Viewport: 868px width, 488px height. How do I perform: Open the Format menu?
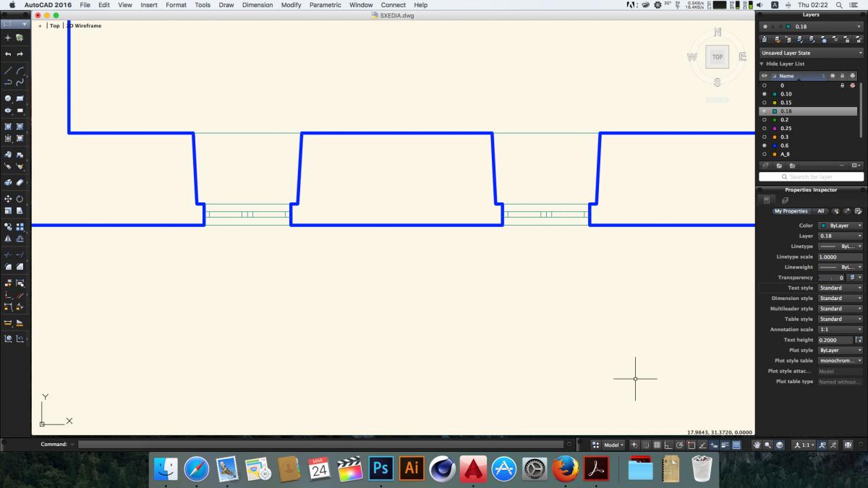pos(176,5)
